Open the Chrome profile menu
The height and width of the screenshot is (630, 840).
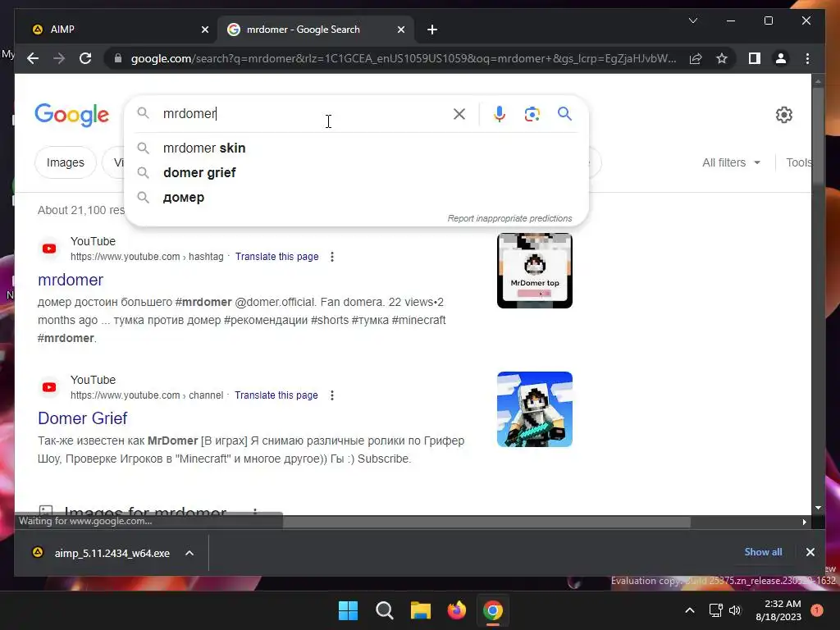click(x=781, y=58)
